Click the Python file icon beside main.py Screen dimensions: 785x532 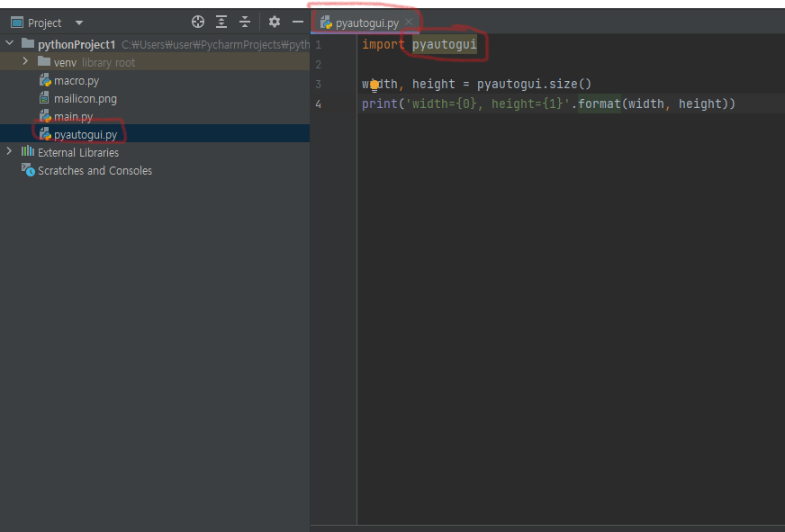click(x=45, y=116)
